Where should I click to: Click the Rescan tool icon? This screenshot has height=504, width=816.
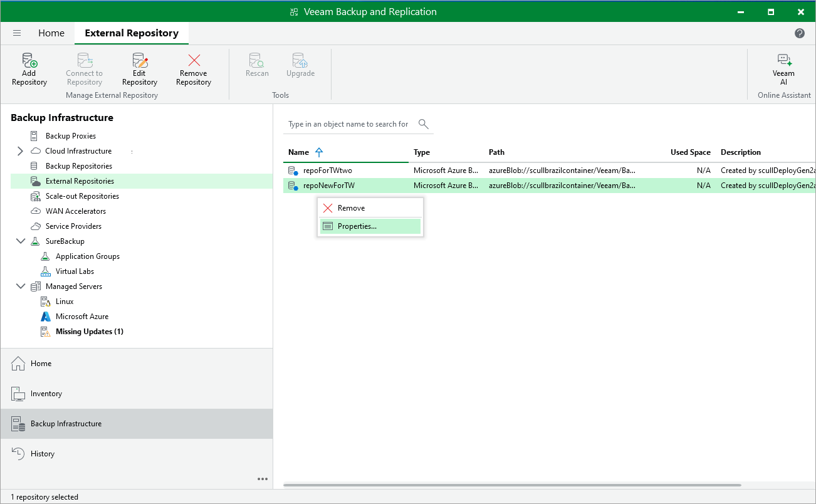(x=257, y=61)
